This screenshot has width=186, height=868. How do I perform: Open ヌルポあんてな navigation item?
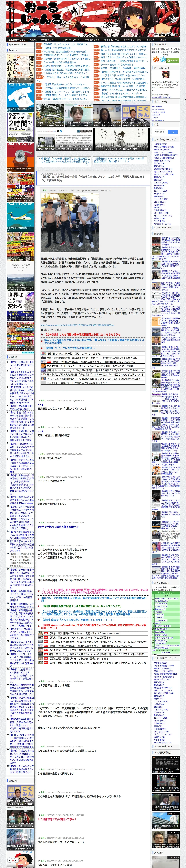111,40
